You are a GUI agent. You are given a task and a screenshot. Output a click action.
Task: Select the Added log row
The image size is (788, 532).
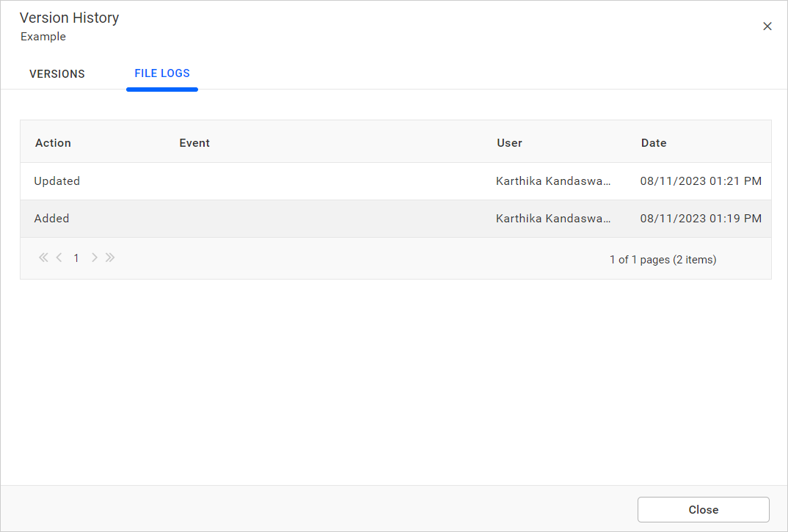pyautogui.click(x=52, y=219)
